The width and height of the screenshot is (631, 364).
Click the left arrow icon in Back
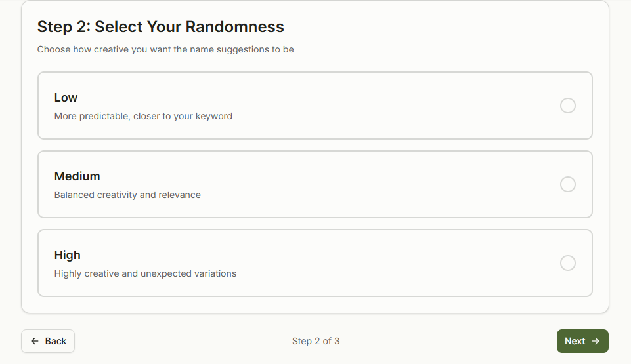(x=35, y=341)
